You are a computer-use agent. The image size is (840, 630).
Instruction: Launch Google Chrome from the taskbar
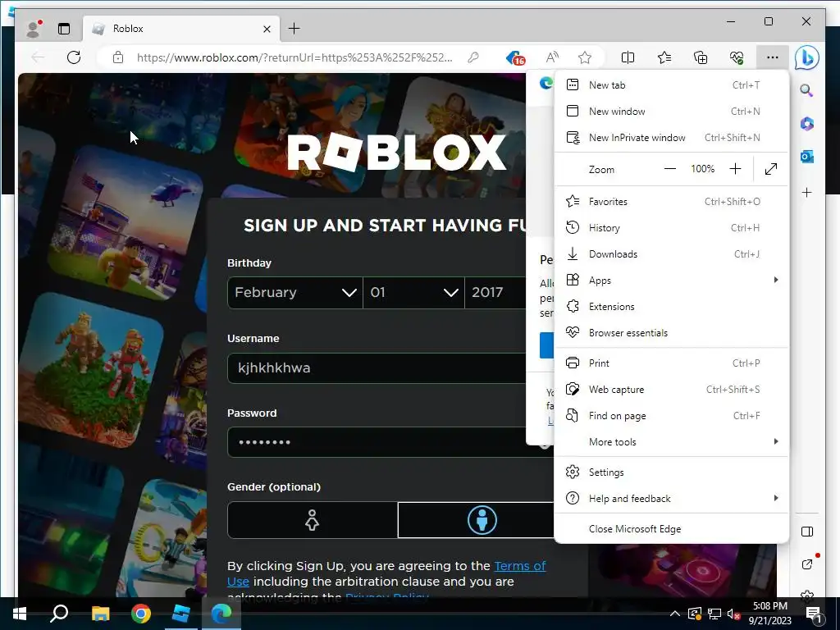[x=141, y=614]
